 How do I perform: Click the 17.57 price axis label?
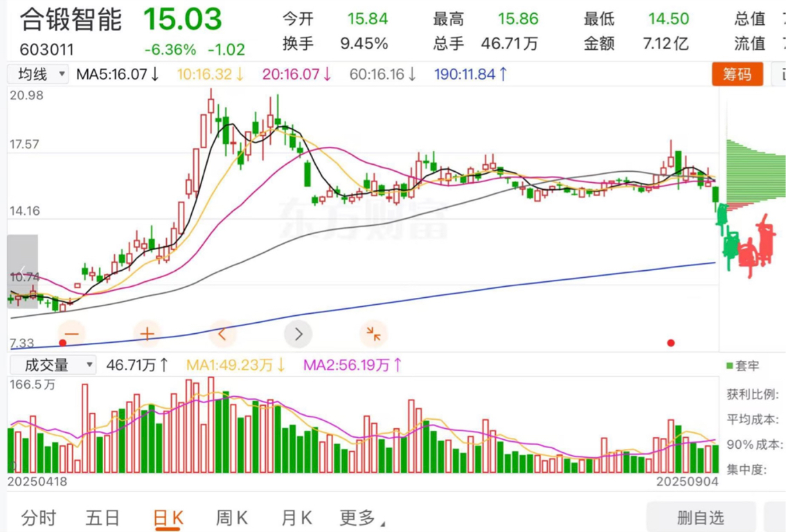click(24, 144)
